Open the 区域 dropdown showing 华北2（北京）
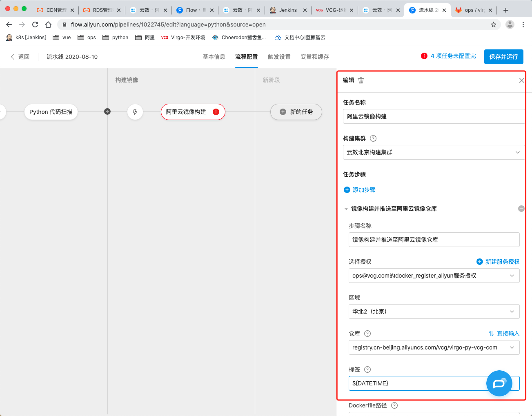This screenshot has width=532, height=416. tap(434, 311)
